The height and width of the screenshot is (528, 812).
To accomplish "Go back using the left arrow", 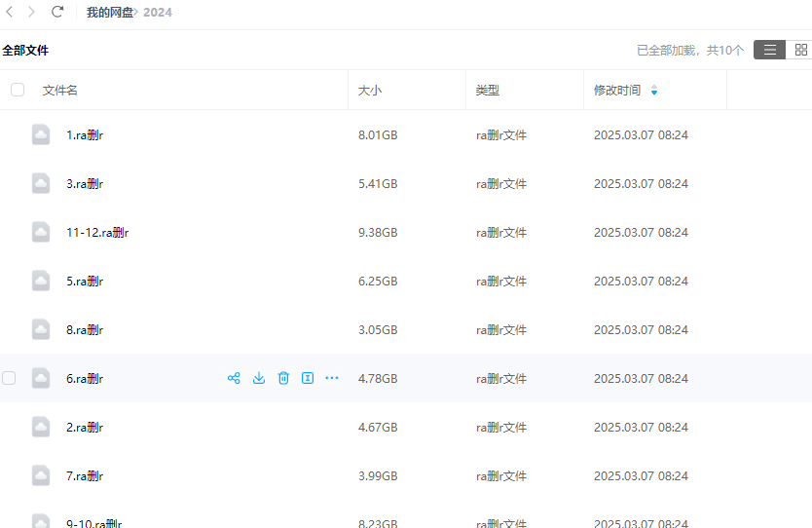I will (10, 12).
